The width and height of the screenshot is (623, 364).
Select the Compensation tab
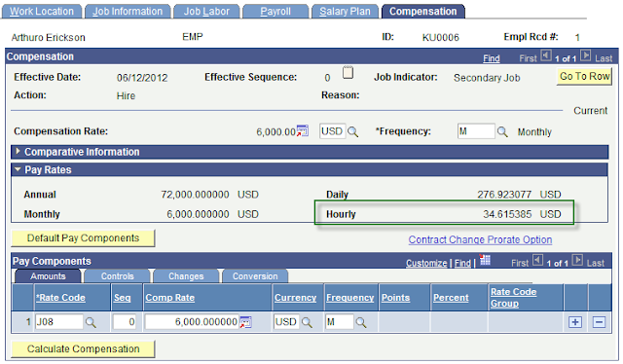point(422,12)
